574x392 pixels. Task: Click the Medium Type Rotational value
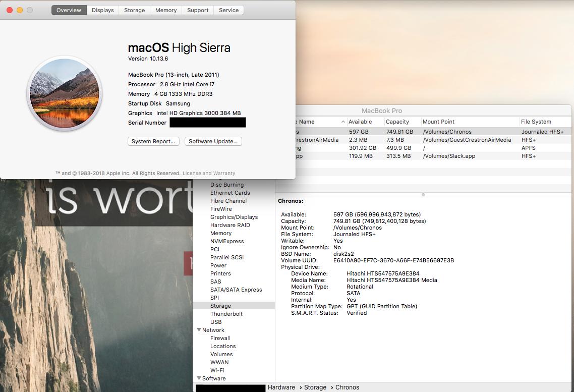(x=360, y=287)
